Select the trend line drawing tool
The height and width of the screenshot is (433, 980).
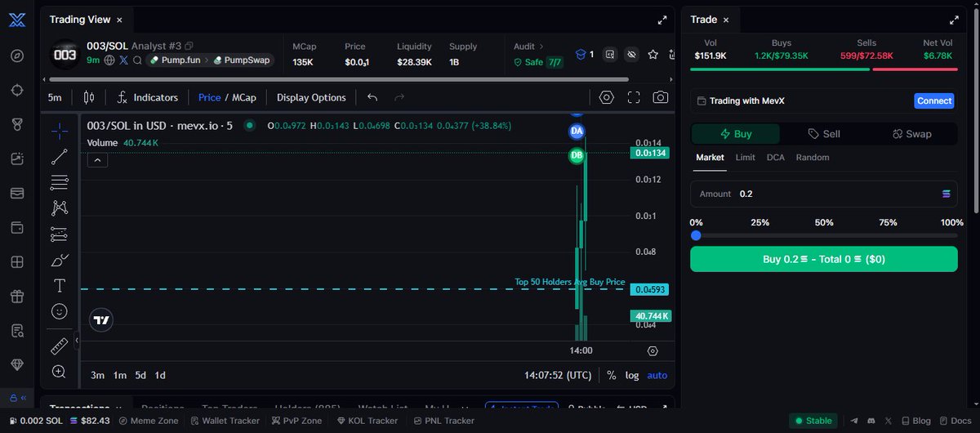click(59, 156)
